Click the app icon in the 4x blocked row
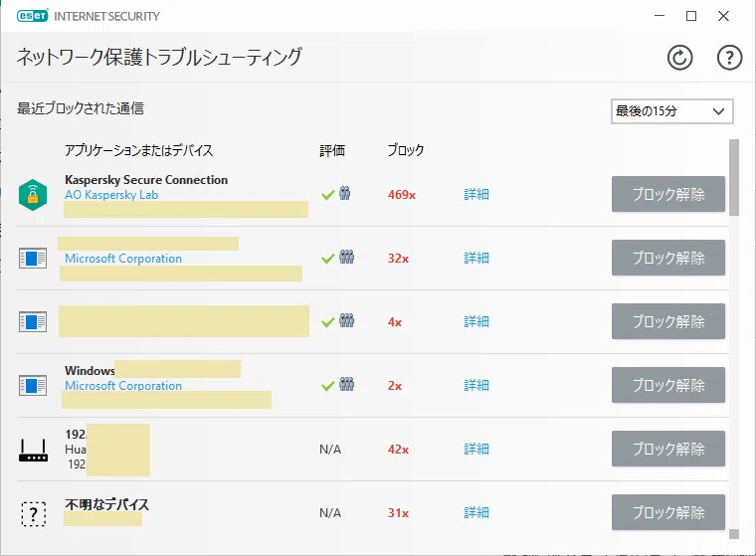 click(x=33, y=321)
